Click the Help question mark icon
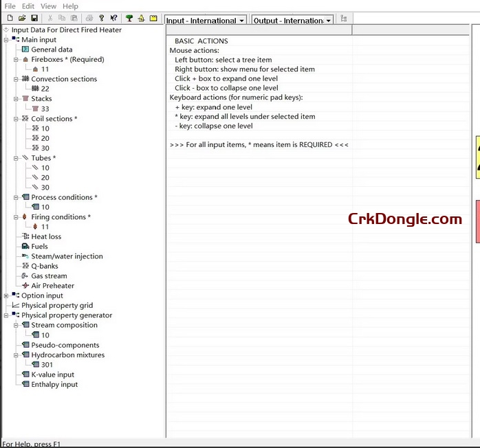The width and height of the screenshot is (480, 448). 102,18
